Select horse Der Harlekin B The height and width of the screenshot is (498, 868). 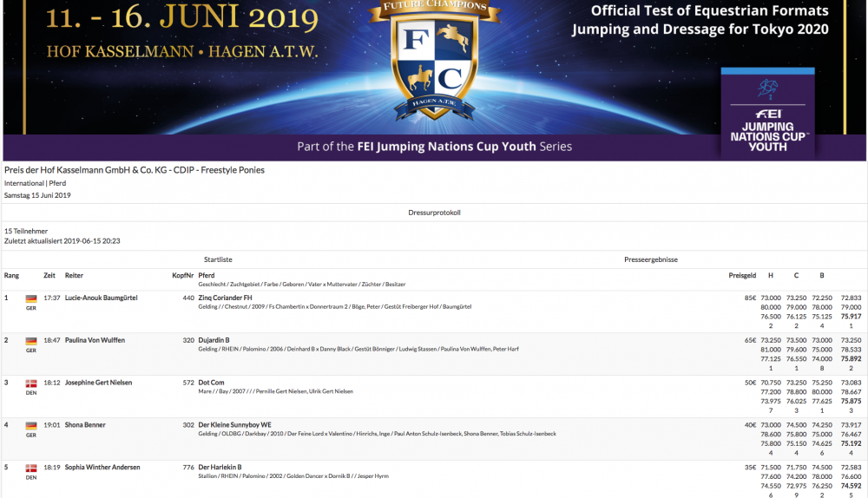point(220,468)
